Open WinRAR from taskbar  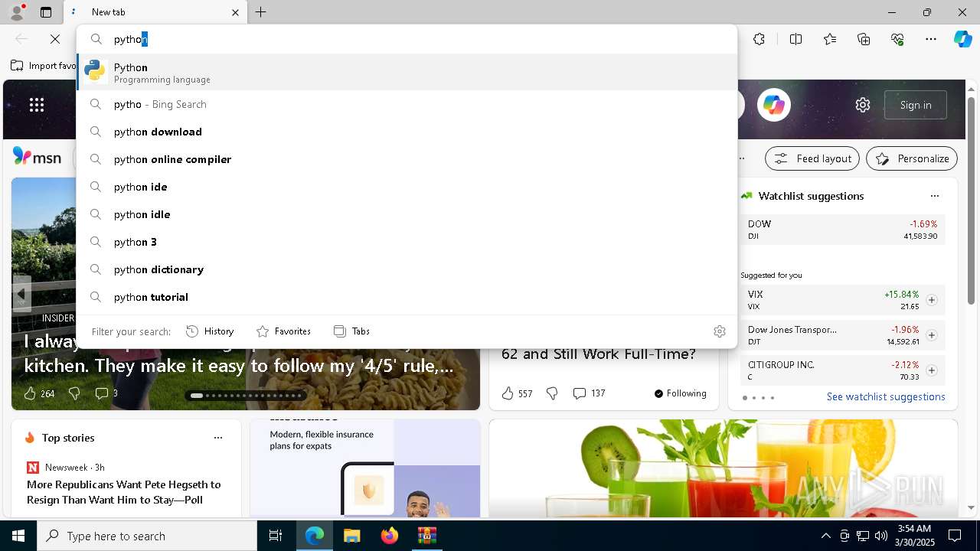tap(426, 536)
